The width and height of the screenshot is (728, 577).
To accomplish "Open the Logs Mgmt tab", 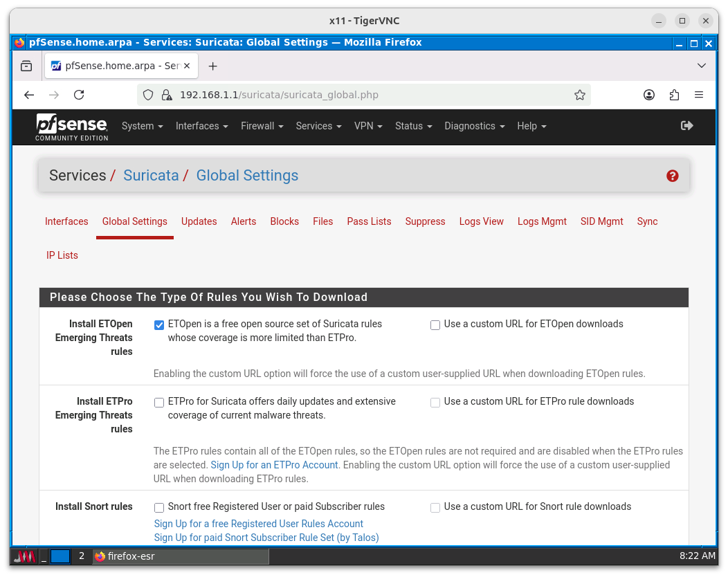I will point(542,221).
